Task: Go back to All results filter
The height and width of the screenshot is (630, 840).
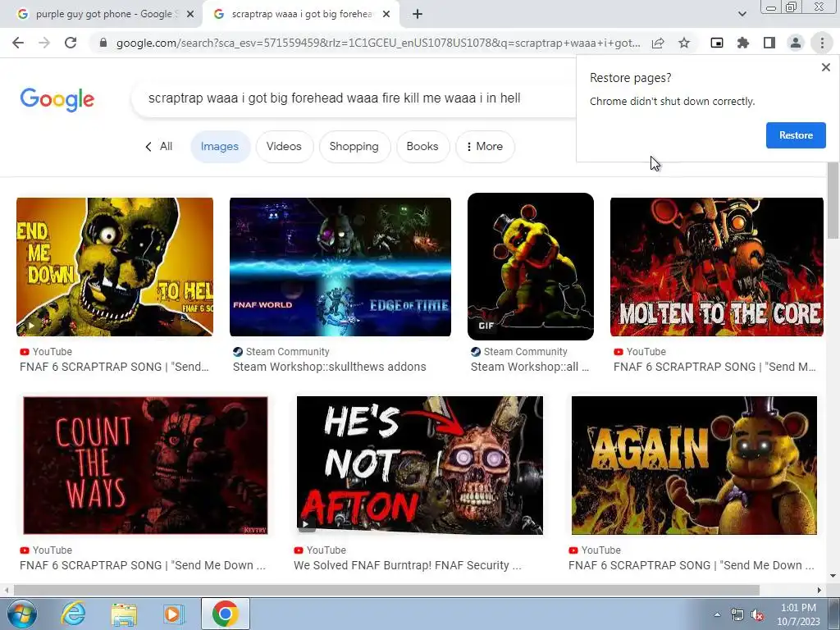Action: (158, 146)
